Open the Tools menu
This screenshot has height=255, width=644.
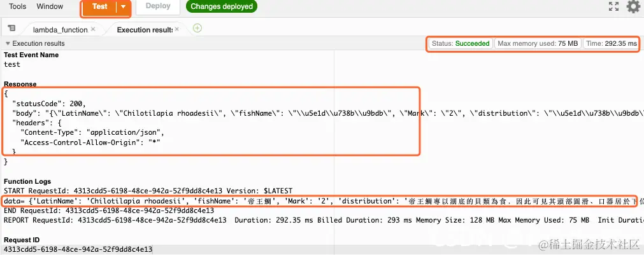[x=18, y=6]
